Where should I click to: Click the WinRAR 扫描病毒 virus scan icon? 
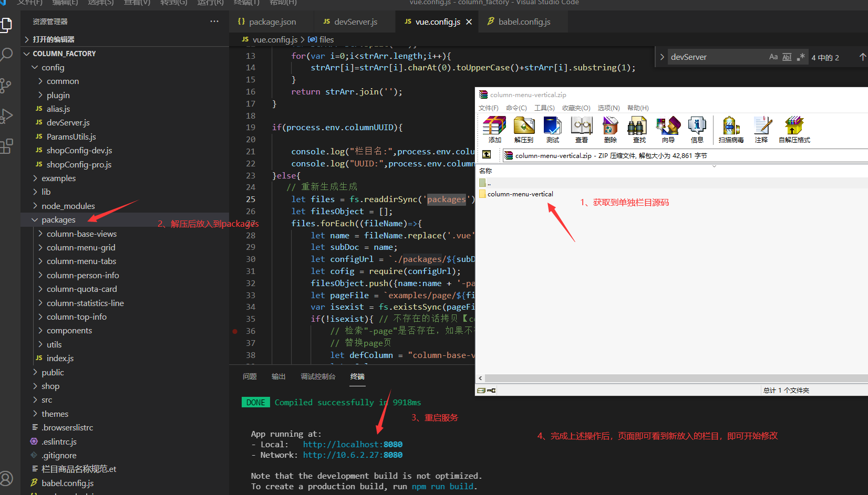(731, 130)
